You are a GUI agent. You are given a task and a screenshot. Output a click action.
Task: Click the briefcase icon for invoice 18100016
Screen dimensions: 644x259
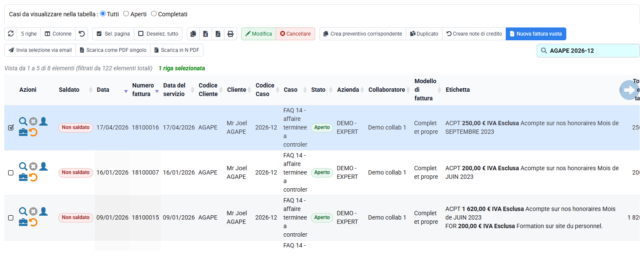tap(23, 133)
